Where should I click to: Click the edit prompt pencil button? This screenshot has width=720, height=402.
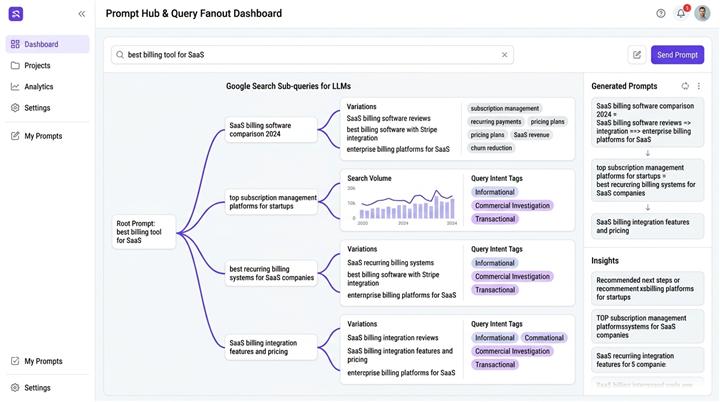[x=637, y=55]
